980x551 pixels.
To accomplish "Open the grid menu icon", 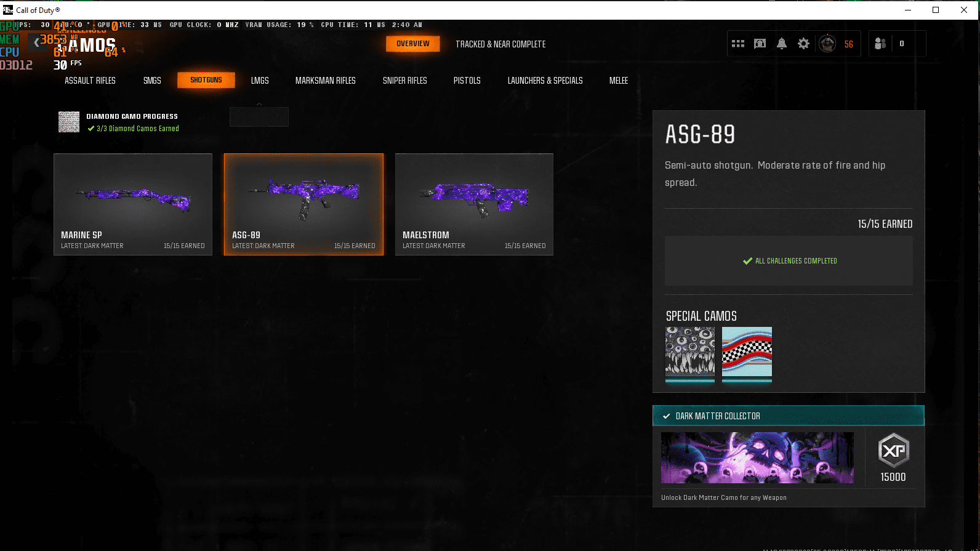I will (737, 44).
